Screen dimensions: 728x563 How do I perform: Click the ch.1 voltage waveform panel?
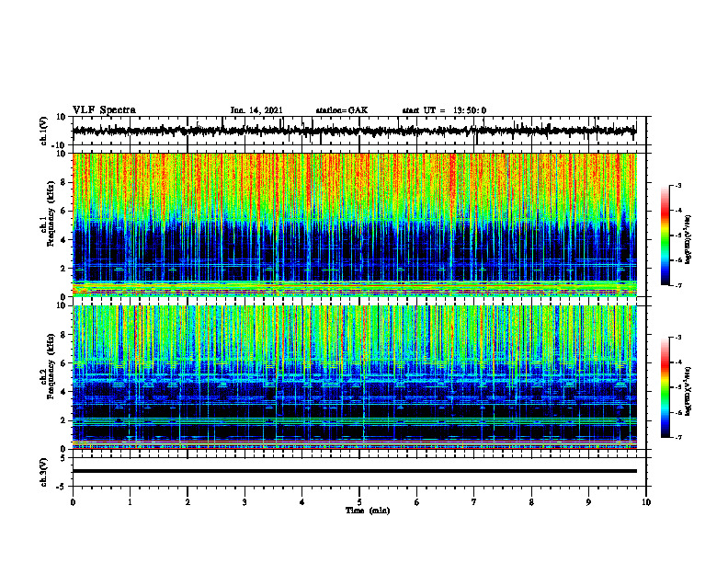359,131
